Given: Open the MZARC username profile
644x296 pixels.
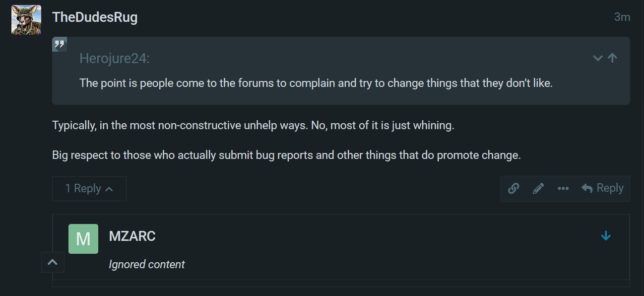Looking at the screenshot, I should coord(132,236).
